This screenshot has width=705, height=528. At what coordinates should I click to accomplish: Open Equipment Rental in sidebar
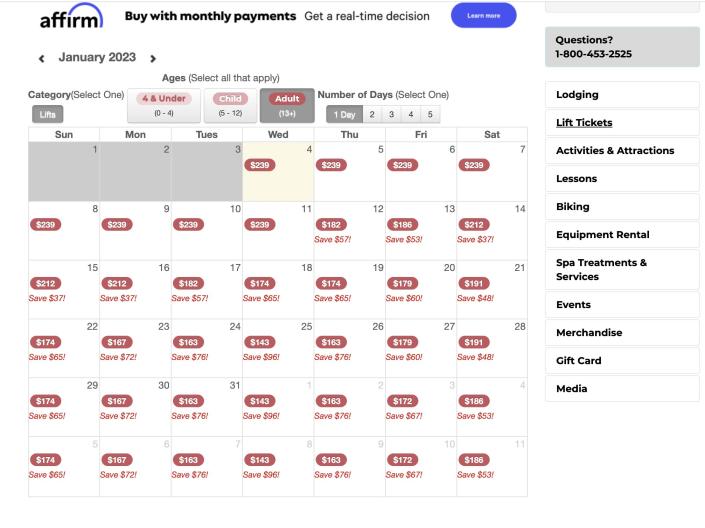621,235
